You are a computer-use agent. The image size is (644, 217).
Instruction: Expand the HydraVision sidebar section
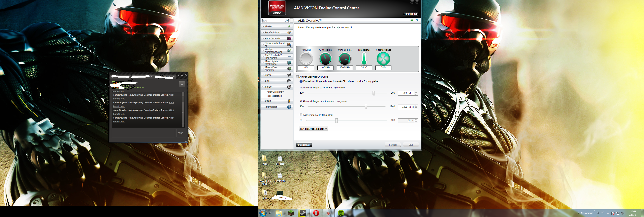(x=277, y=38)
